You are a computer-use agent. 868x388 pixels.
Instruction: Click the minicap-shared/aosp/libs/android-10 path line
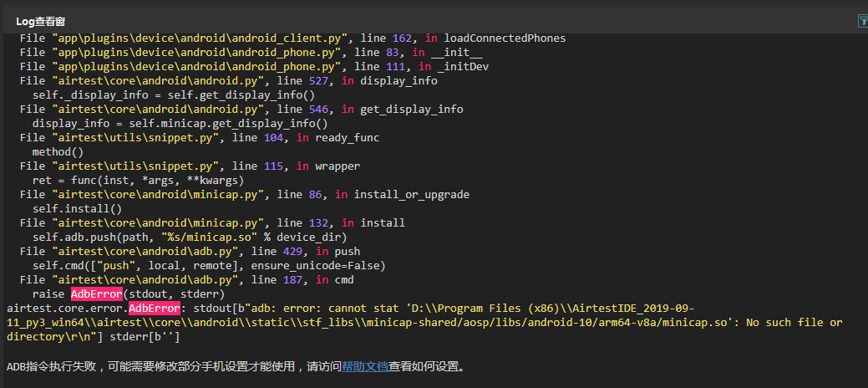(x=424, y=323)
